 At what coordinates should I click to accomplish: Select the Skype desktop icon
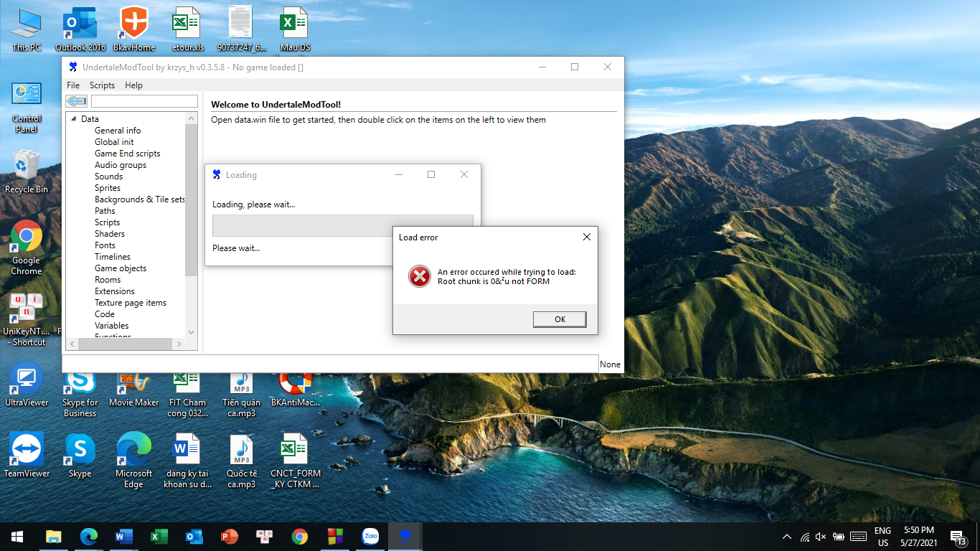[80, 455]
